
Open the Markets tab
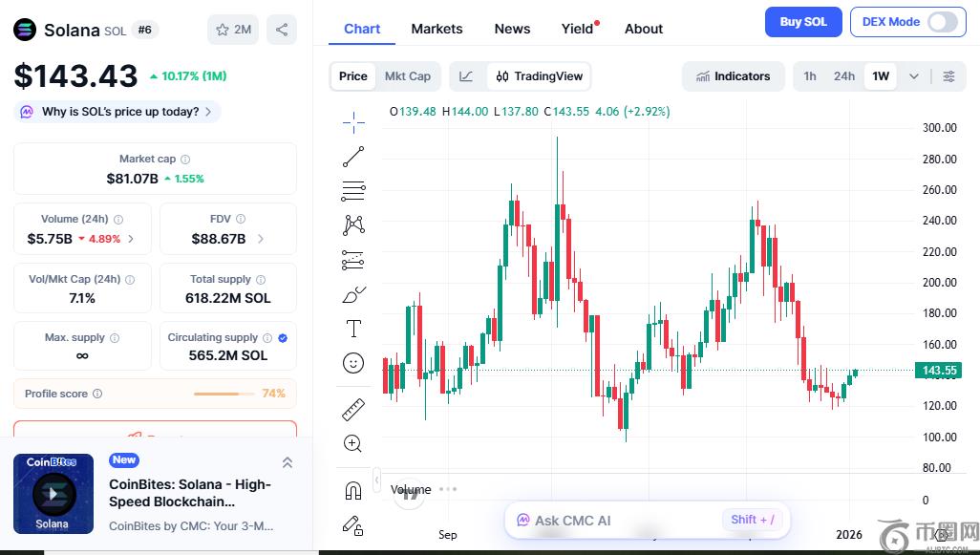coord(437,29)
